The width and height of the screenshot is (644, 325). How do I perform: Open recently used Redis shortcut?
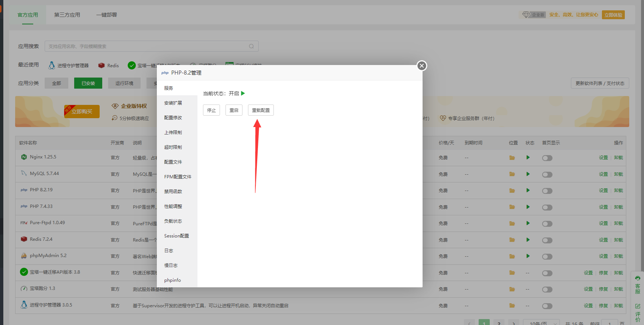(109, 65)
